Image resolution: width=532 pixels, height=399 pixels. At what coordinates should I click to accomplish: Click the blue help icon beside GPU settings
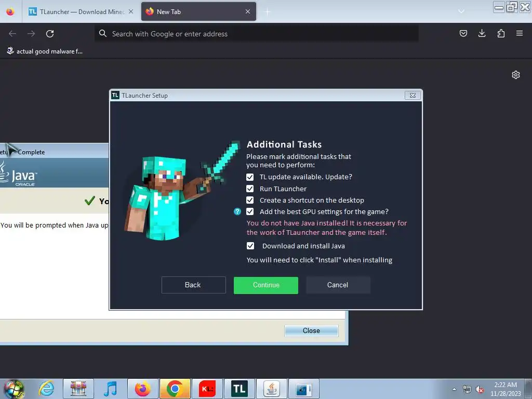tap(237, 212)
